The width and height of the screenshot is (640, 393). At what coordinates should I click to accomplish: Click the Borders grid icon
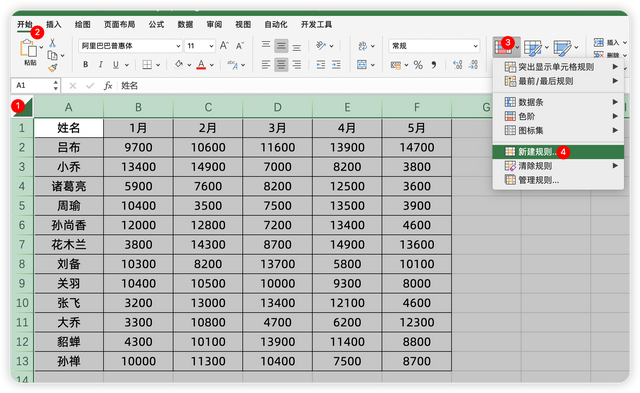click(147, 64)
